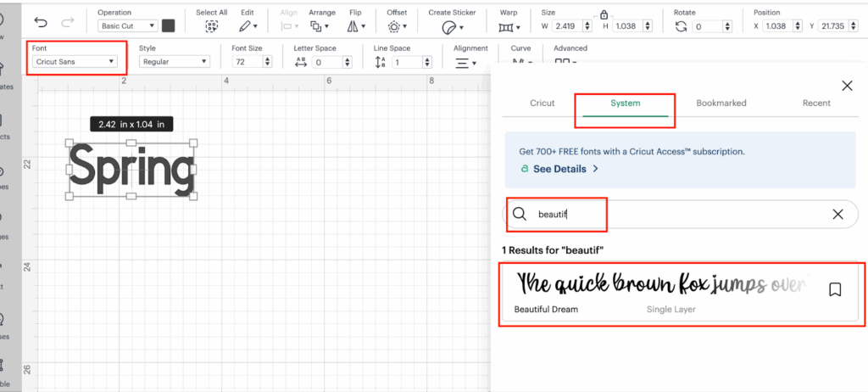Screen dimensions: 868x392
Task: Open the Edit pencil tool
Action: click(246, 26)
